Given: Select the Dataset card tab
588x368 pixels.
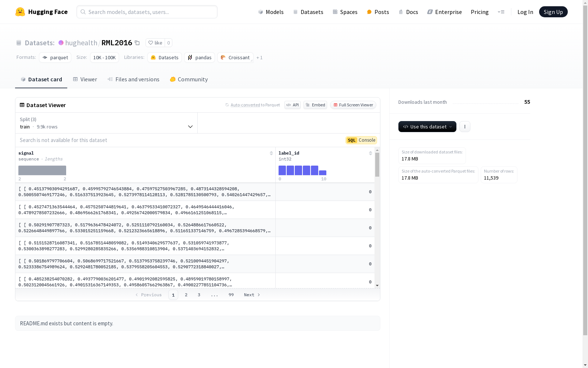Looking at the screenshot, I should coord(41,79).
